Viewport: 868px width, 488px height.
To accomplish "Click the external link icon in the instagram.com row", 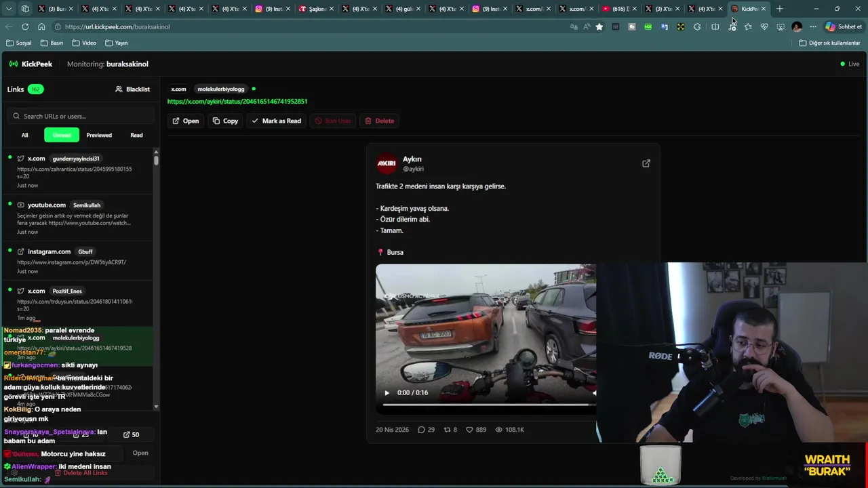I will 20,251.
